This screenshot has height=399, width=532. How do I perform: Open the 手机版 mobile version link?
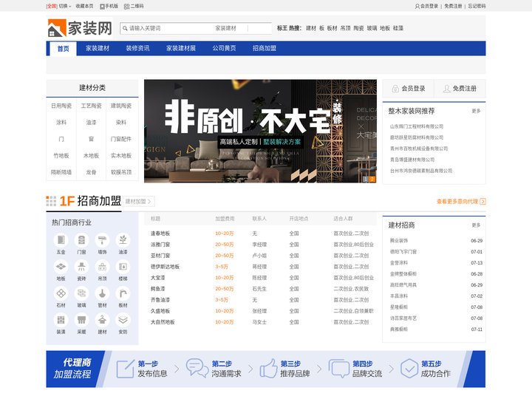coord(109,6)
